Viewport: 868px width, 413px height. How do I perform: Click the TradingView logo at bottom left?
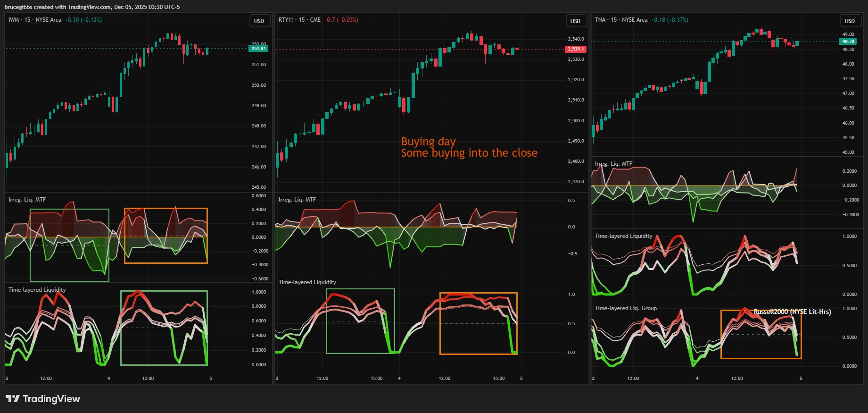43,399
